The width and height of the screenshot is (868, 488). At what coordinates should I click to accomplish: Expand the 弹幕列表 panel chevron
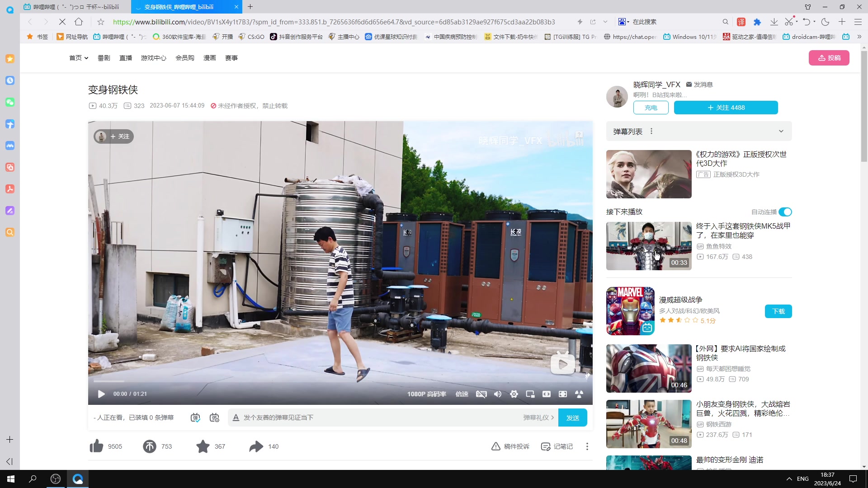click(781, 131)
